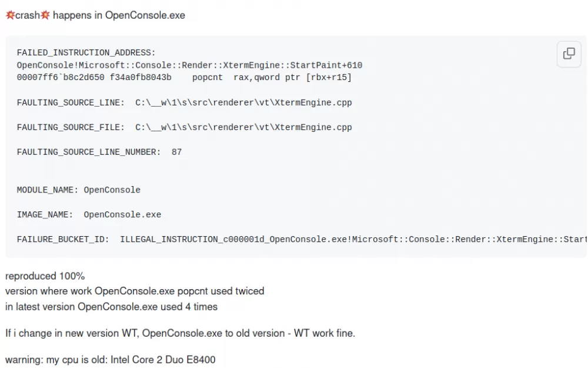Click the second collision emoji after crash

[x=45, y=15]
